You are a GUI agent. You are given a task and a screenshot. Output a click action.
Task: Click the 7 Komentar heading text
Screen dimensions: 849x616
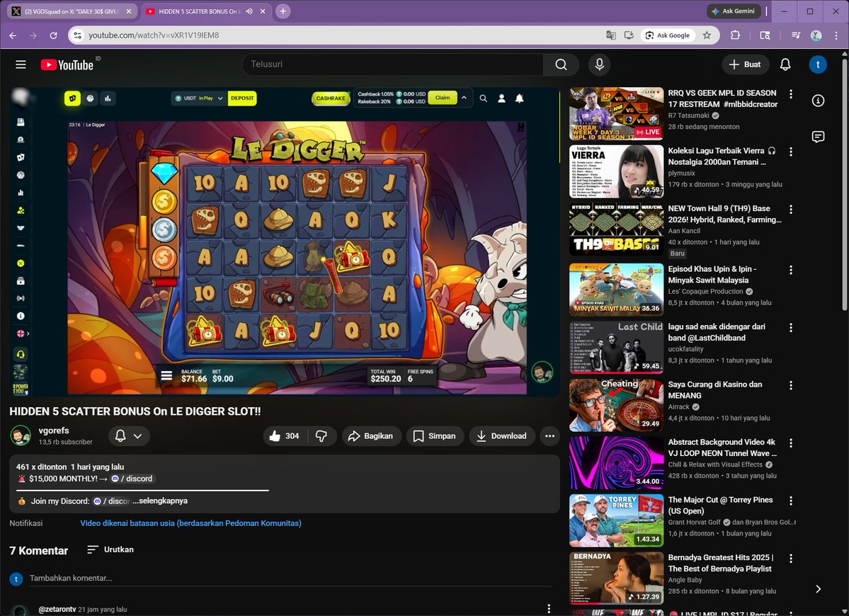click(38, 550)
